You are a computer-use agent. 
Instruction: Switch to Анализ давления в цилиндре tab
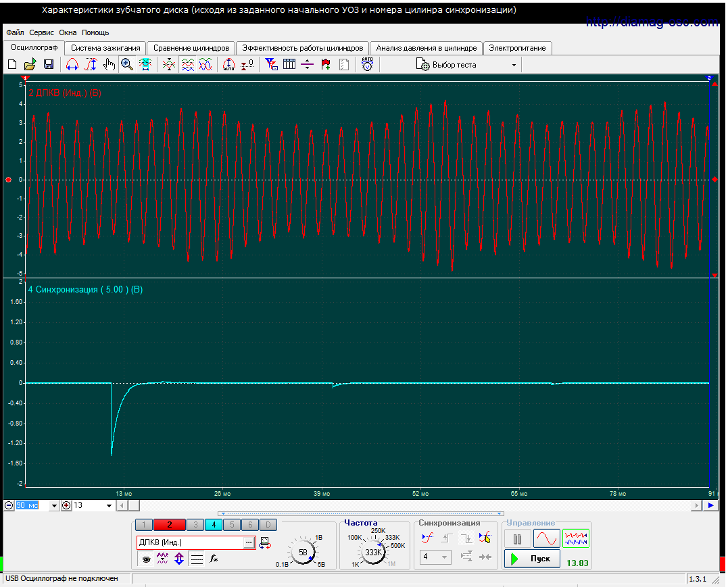click(427, 48)
